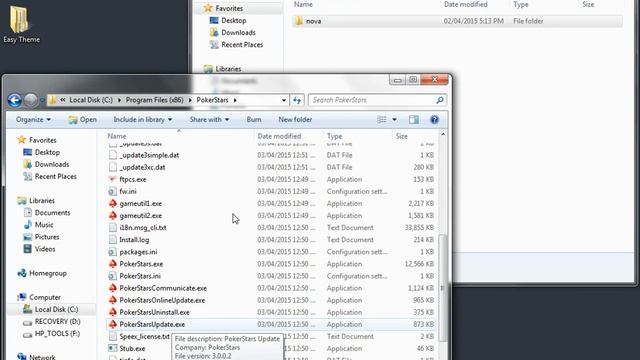The width and height of the screenshot is (640, 360).
Task: Open the Include in library dropdown
Action: click(143, 120)
